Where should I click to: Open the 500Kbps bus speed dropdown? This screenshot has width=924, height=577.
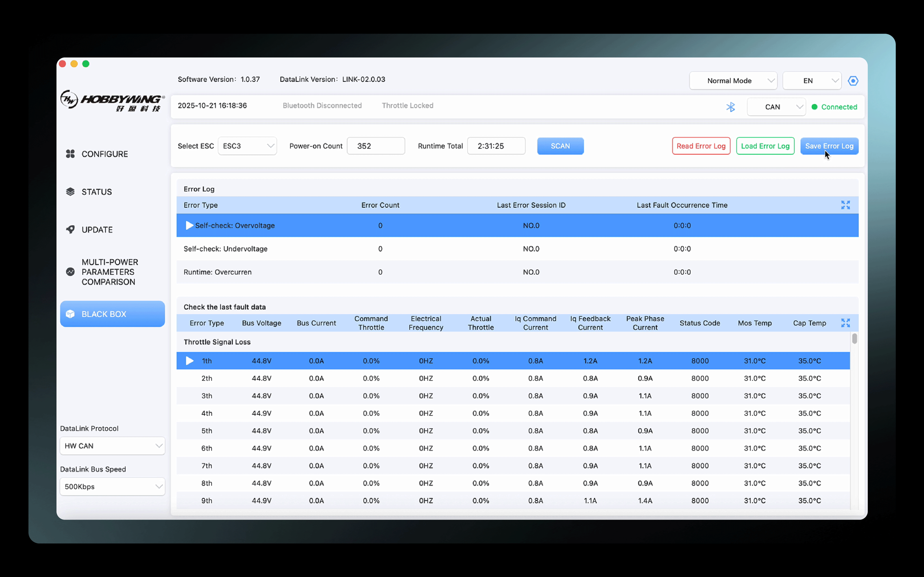[112, 487]
